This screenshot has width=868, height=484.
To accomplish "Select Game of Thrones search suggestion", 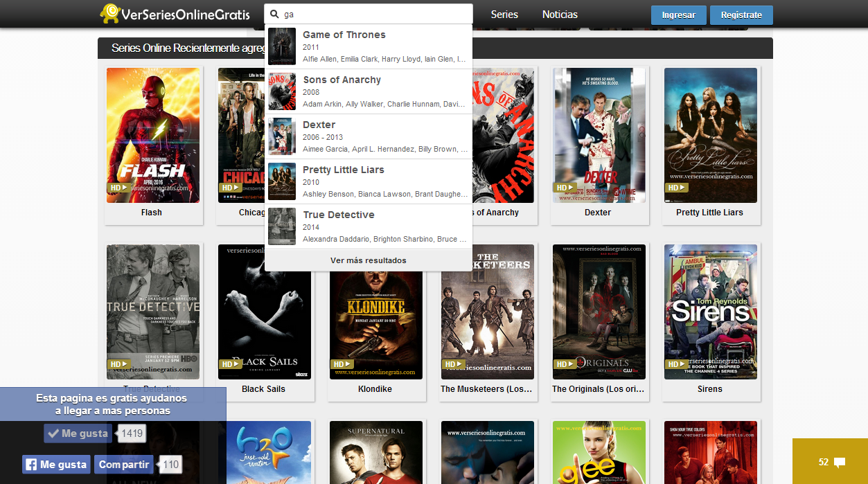I will pyautogui.click(x=369, y=46).
